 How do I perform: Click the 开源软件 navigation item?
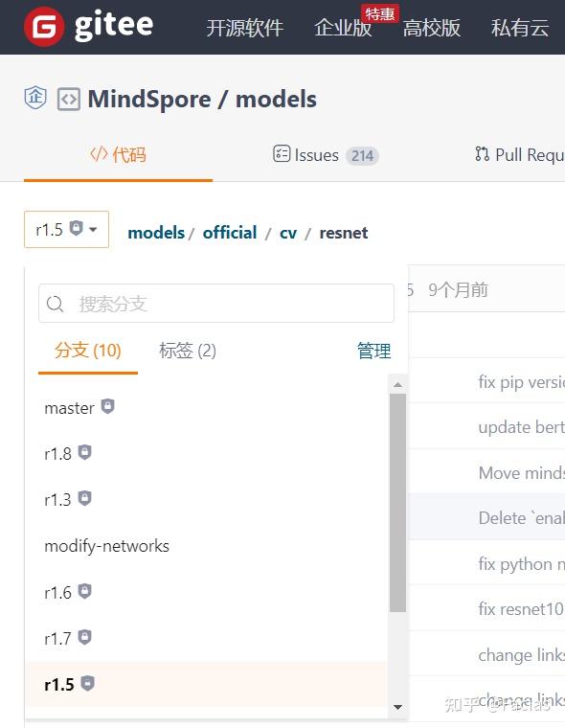coord(244,28)
